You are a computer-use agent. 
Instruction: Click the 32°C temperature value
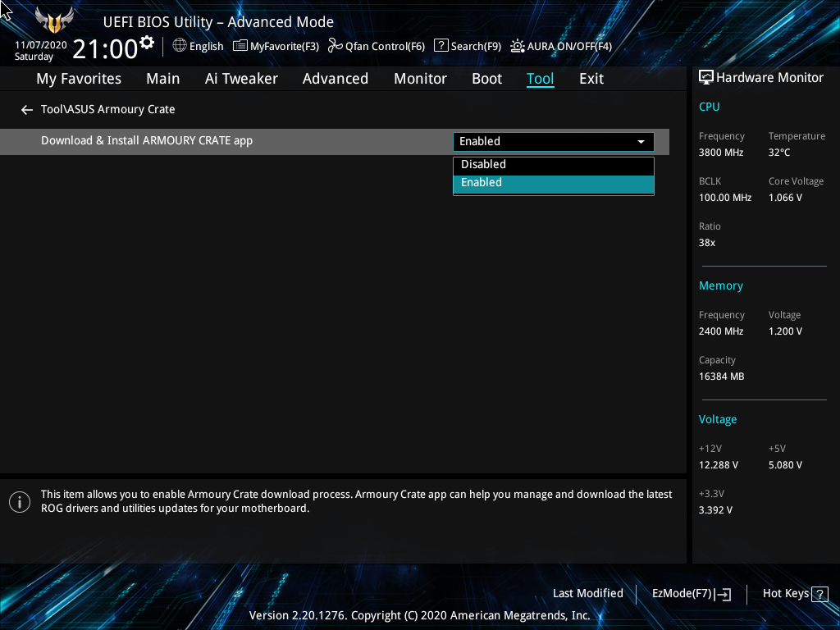[x=779, y=153]
